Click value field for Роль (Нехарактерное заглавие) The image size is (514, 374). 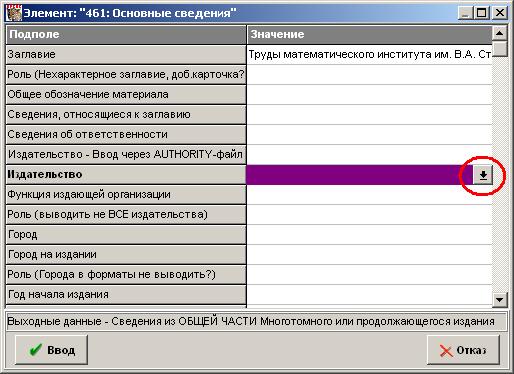tap(369, 74)
